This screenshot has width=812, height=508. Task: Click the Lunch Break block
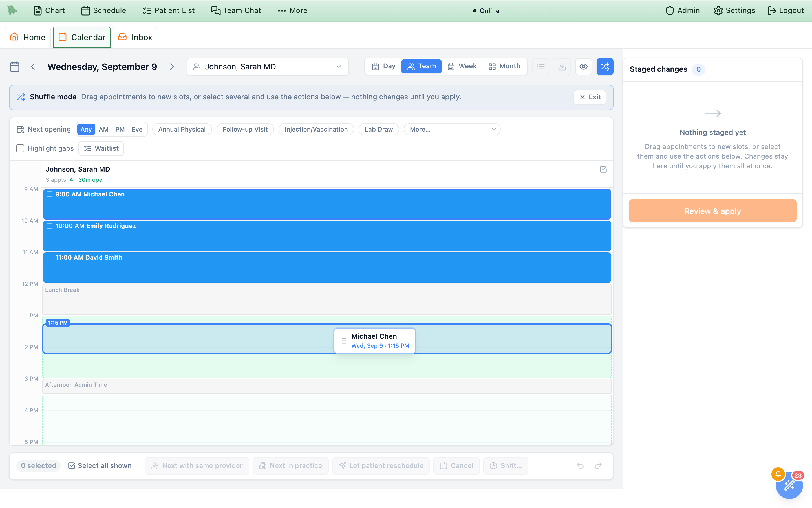point(327,299)
